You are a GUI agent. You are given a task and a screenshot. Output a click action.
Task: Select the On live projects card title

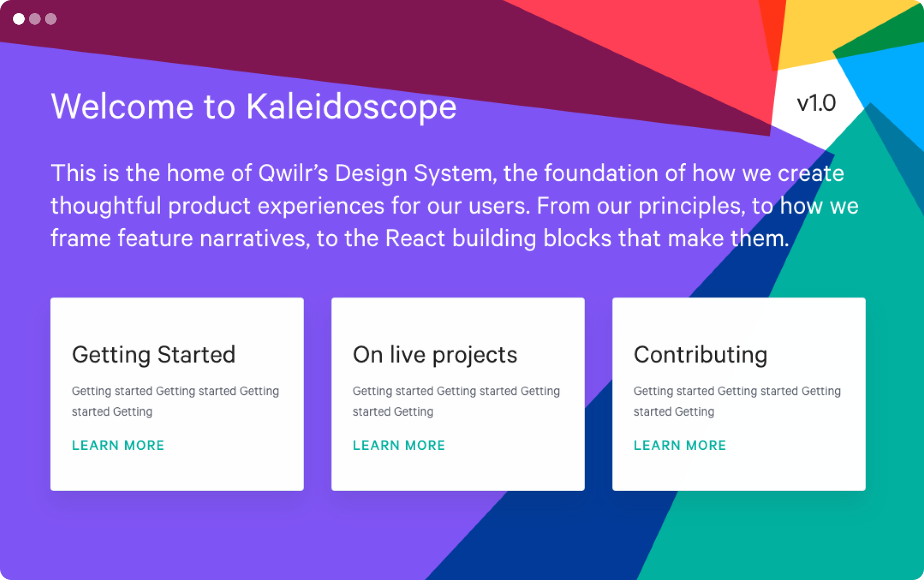435,355
